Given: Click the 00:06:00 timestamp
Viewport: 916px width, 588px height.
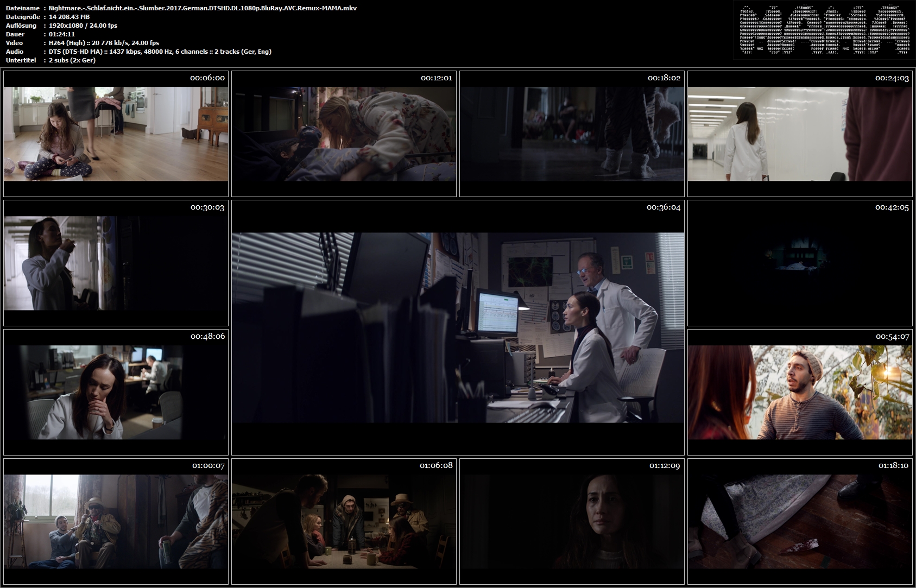Looking at the screenshot, I should click(x=207, y=78).
